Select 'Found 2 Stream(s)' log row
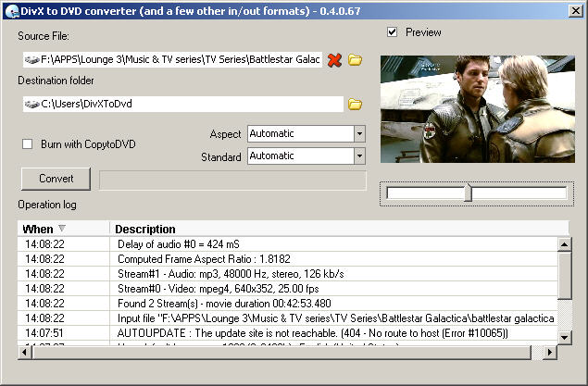This screenshot has width=588, height=386. 288,304
